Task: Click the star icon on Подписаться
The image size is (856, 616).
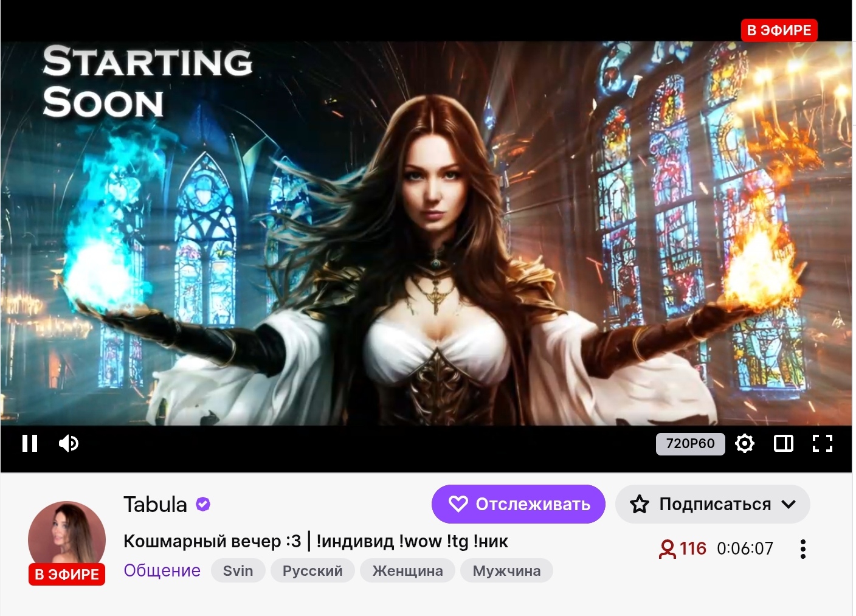Action: 640,504
